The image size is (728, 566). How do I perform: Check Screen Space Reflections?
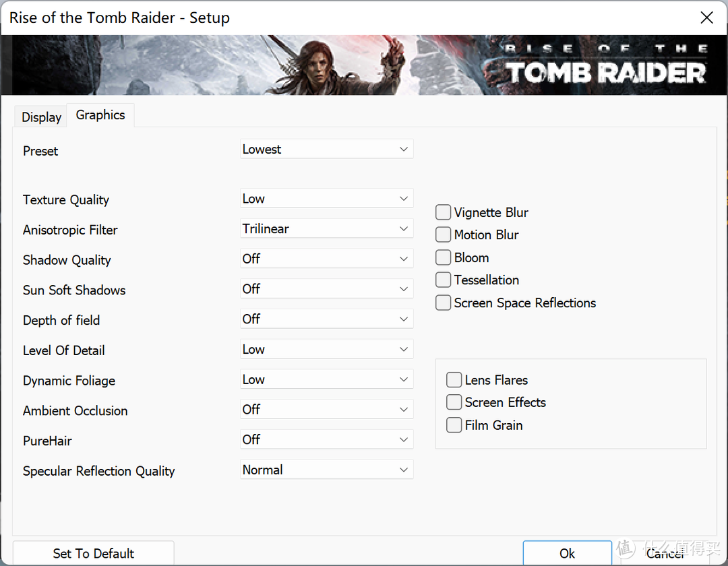click(x=444, y=303)
